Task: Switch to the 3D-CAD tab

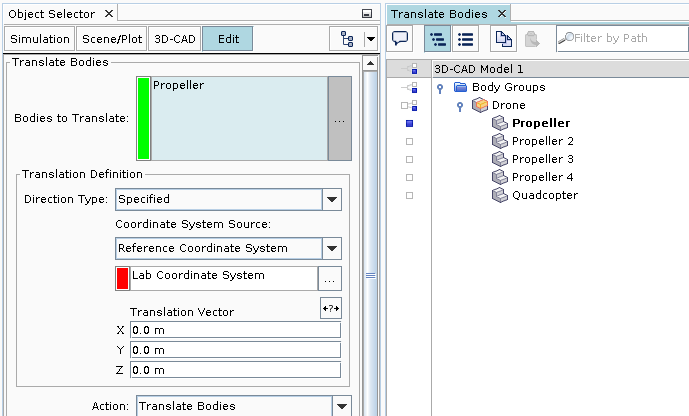Action: 173,39
